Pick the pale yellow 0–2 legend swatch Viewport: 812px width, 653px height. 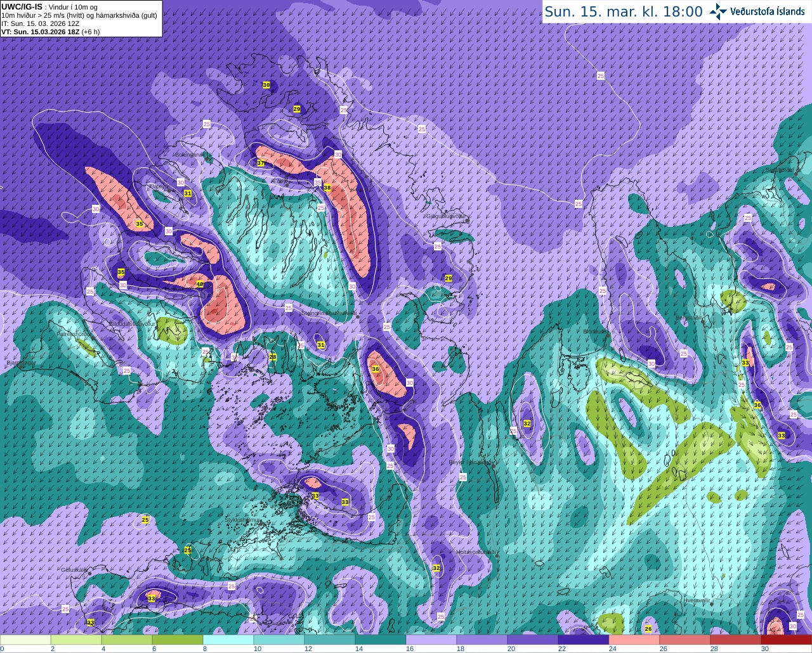(25, 640)
